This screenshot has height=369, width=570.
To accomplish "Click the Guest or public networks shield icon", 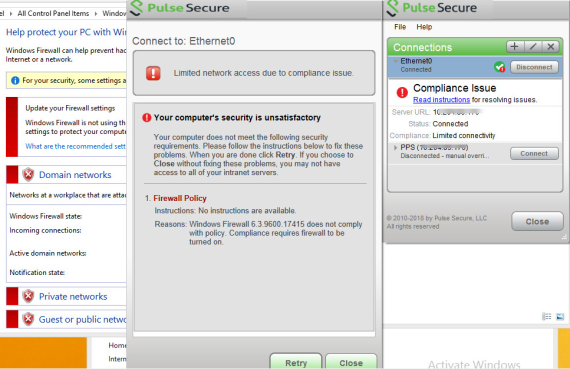I will (x=28, y=320).
